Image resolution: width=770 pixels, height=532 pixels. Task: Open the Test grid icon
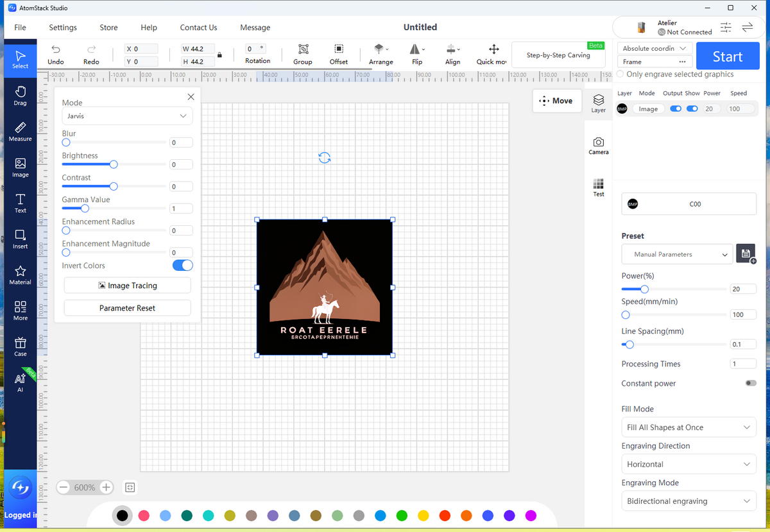[x=598, y=187]
